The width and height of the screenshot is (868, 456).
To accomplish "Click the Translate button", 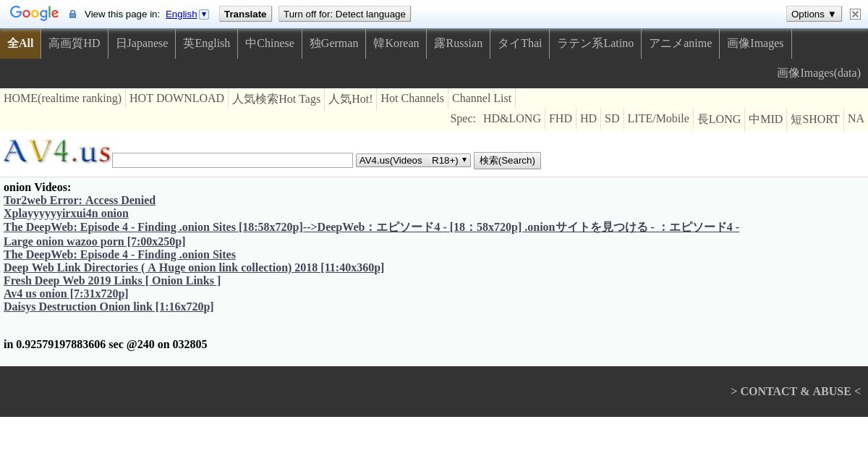I will click(245, 14).
